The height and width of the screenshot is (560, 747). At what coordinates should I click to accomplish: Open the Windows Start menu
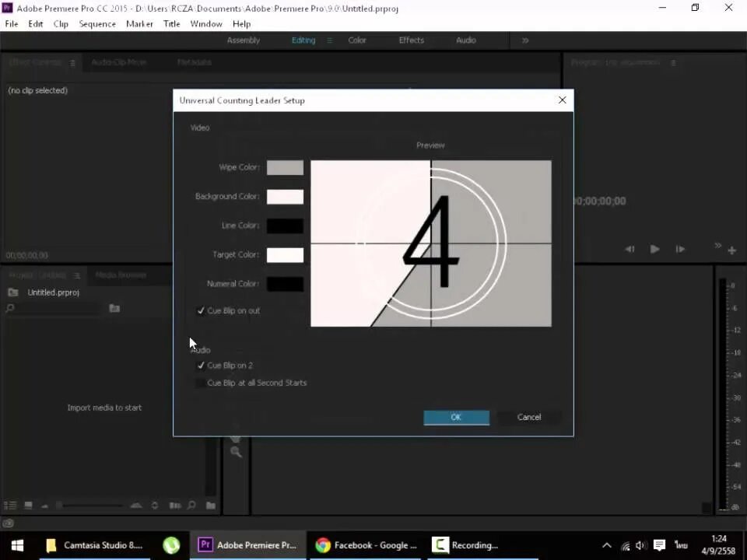tap(18, 545)
